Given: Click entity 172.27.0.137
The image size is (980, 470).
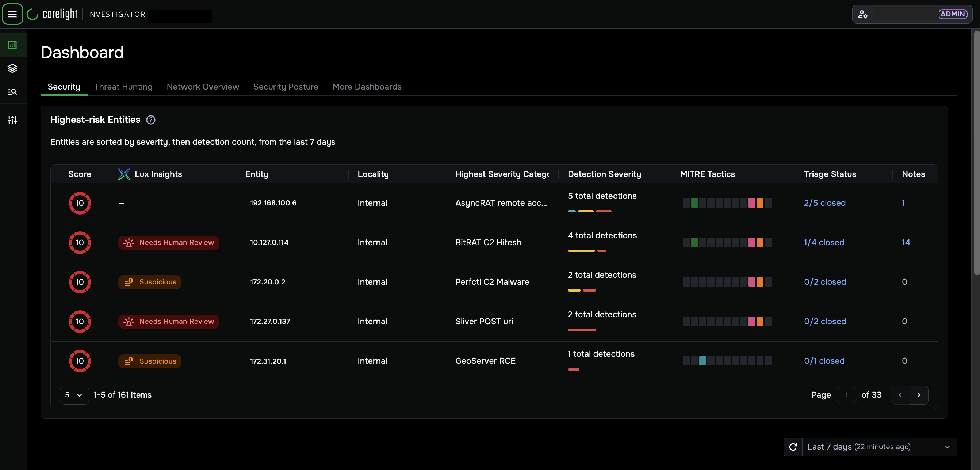Looking at the screenshot, I should 270,322.
